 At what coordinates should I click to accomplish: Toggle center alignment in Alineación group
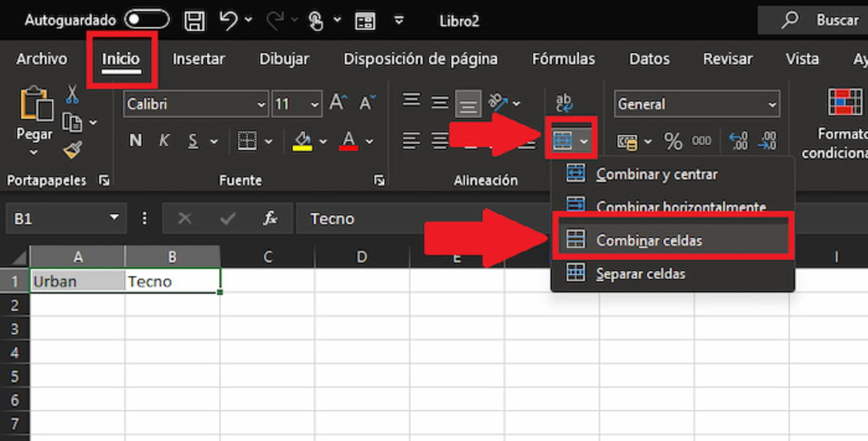pos(439,140)
